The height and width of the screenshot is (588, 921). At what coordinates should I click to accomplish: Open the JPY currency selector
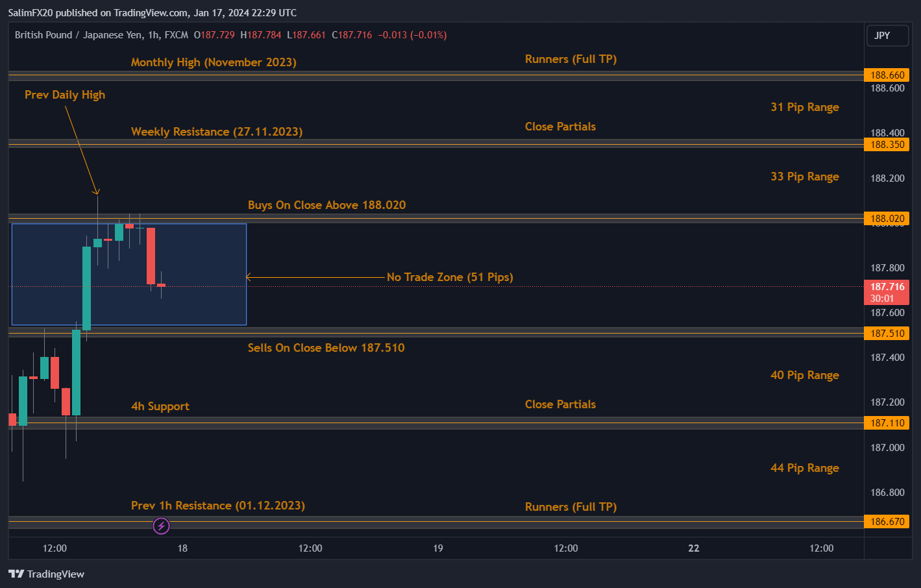click(x=887, y=36)
